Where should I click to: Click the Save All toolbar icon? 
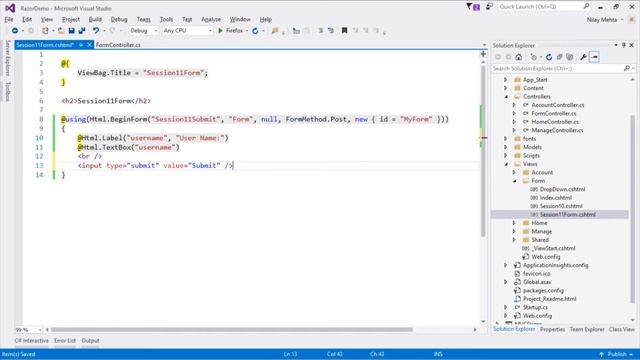click(x=82, y=31)
